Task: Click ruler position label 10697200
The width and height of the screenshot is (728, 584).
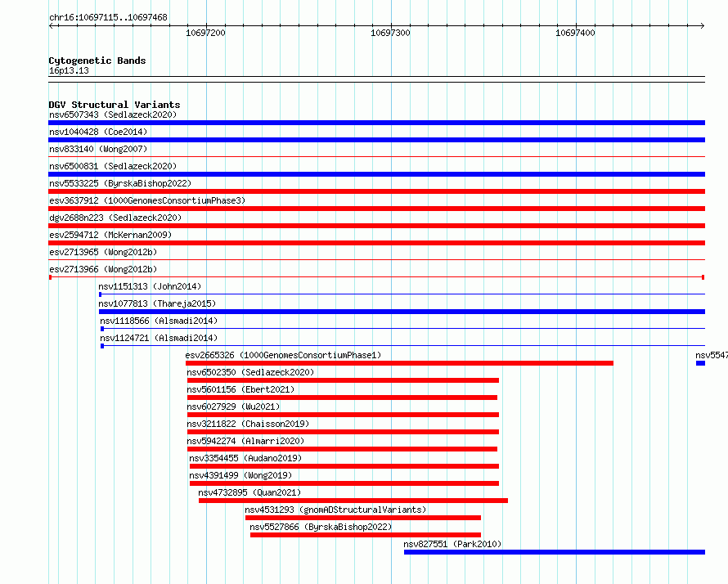Action: 205,33
